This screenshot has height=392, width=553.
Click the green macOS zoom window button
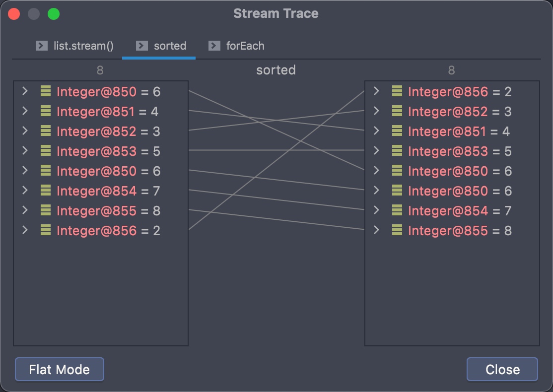[x=54, y=14]
